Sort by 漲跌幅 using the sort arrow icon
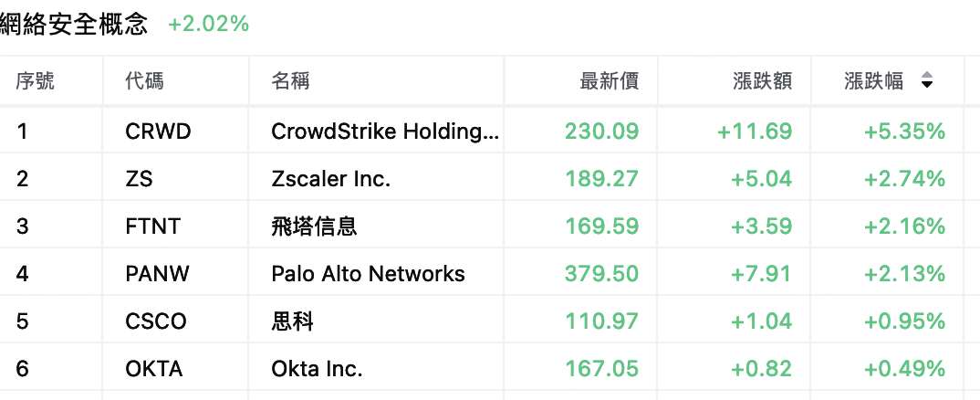The height and width of the screenshot is (400, 980). [927, 80]
